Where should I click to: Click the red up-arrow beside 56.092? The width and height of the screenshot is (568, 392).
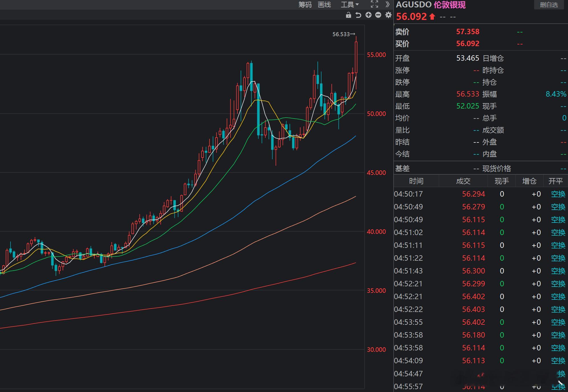432,17
